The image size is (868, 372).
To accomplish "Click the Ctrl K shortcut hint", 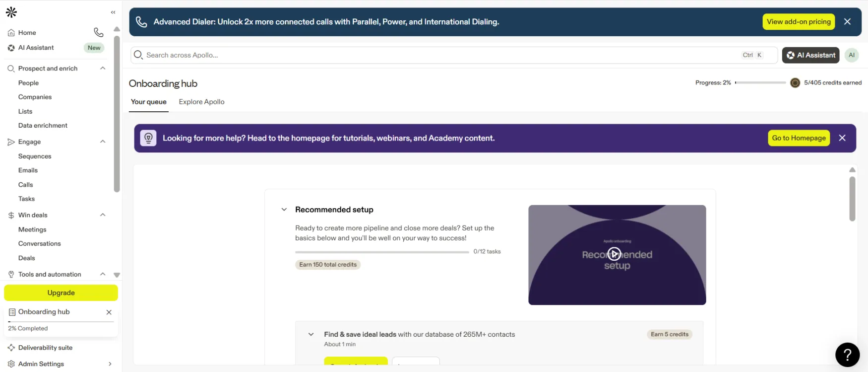I will [752, 55].
